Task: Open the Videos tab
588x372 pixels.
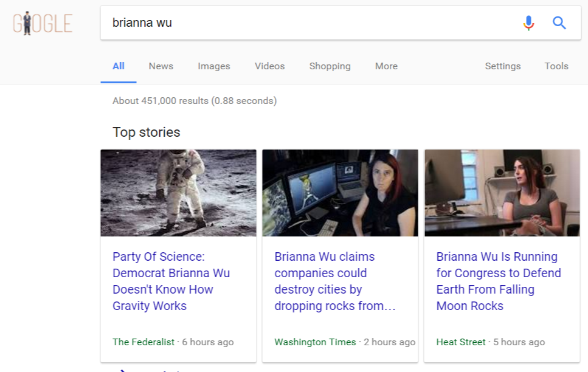Action: click(x=269, y=66)
